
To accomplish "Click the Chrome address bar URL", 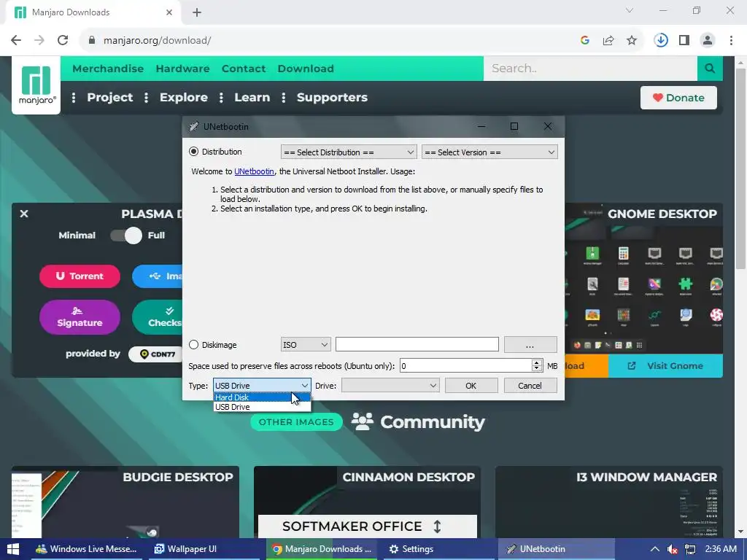I will tap(158, 41).
